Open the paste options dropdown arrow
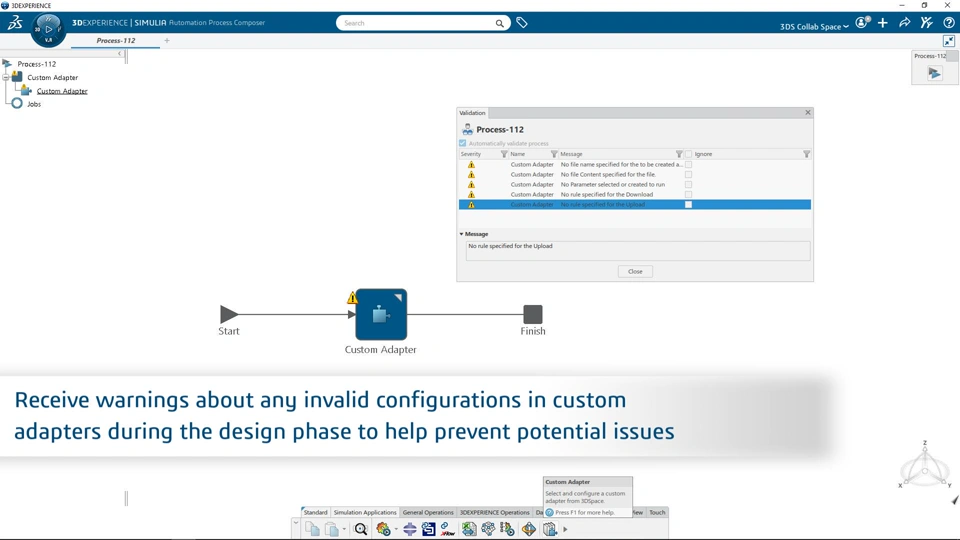This screenshot has height=540, width=960. [344, 530]
